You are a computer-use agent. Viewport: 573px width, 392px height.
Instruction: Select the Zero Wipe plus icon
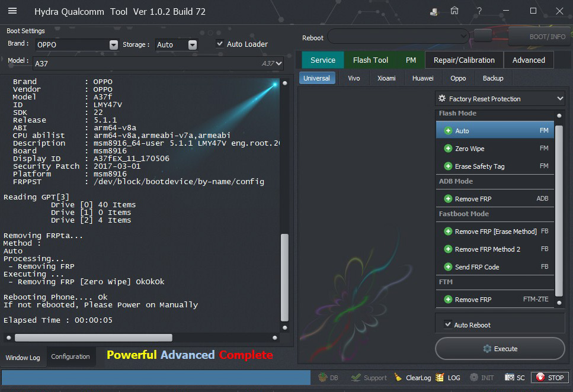[448, 148]
